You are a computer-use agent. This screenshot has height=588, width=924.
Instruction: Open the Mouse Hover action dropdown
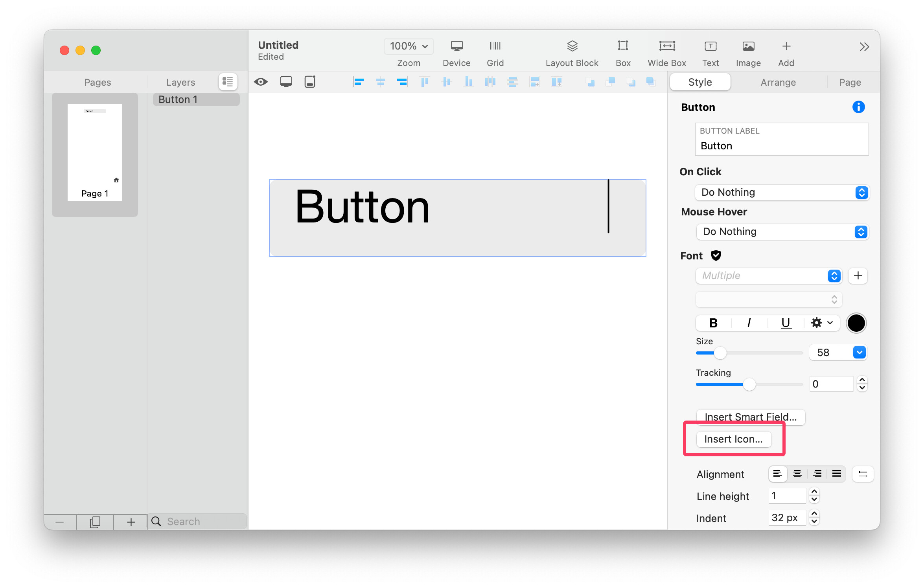click(782, 232)
